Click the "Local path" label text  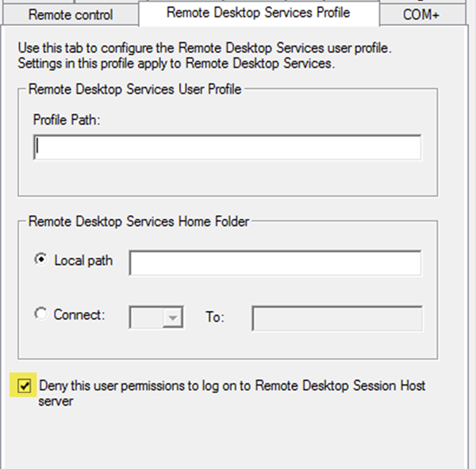tap(83, 260)
